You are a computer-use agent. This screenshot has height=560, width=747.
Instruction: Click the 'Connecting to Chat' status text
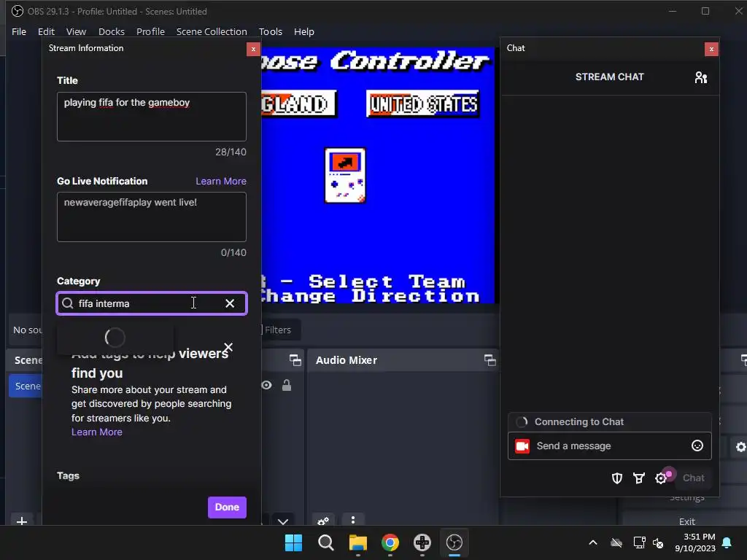578,422
